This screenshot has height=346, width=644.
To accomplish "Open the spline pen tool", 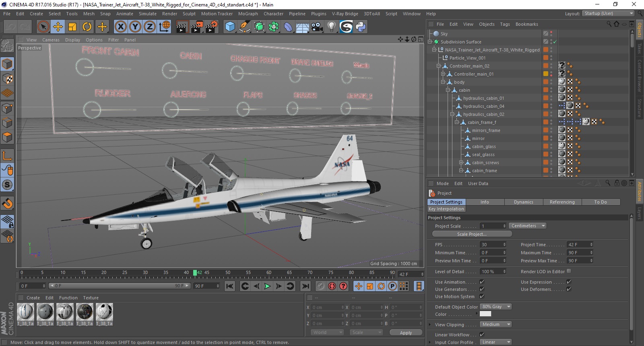I will 244,27.
